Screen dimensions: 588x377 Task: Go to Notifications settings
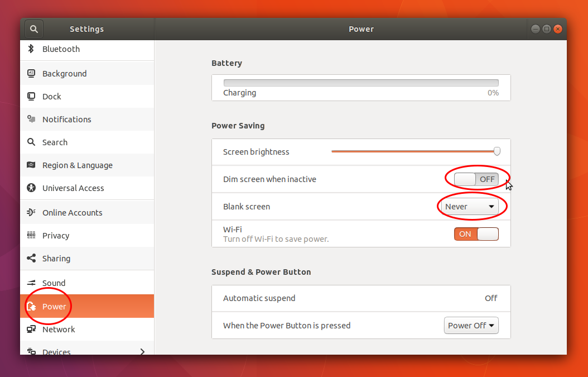point(87,120)
